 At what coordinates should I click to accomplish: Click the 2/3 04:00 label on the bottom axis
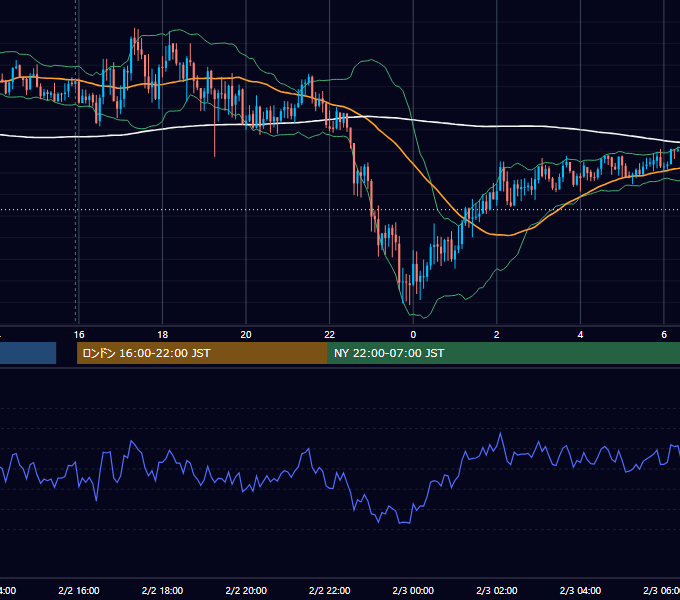click(580, 590)
